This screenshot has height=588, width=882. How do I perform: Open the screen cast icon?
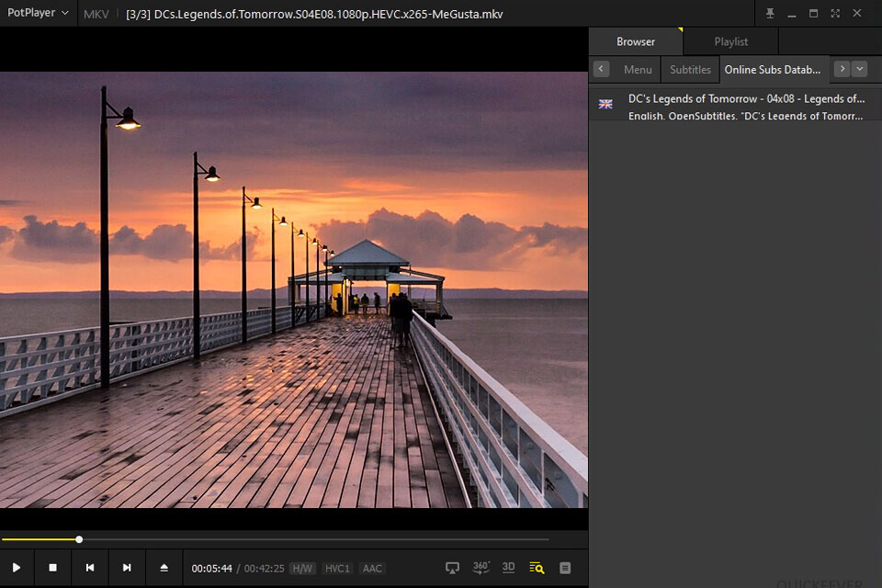[x=452, y=568]
